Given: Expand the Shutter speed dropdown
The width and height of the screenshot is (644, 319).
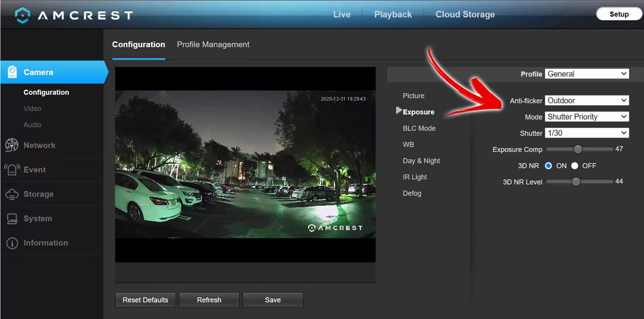Looking at the screenshot, I should [586, 133].
